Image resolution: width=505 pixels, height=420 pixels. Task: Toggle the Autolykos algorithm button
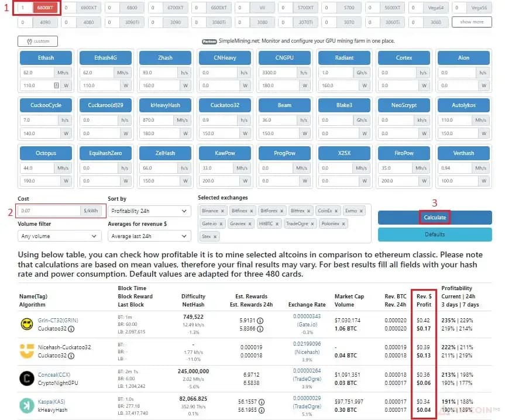tap(463, 105)
